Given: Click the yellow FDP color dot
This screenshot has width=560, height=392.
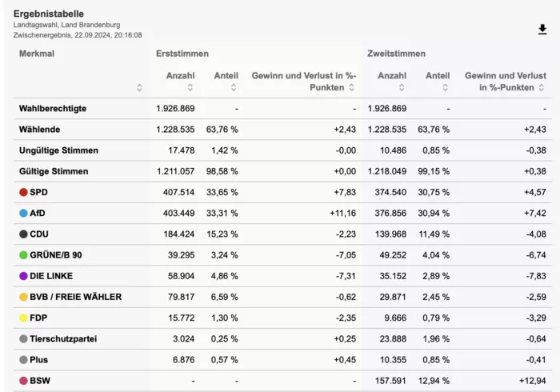Looking at the screenshot, I should (x=23, y=318).
